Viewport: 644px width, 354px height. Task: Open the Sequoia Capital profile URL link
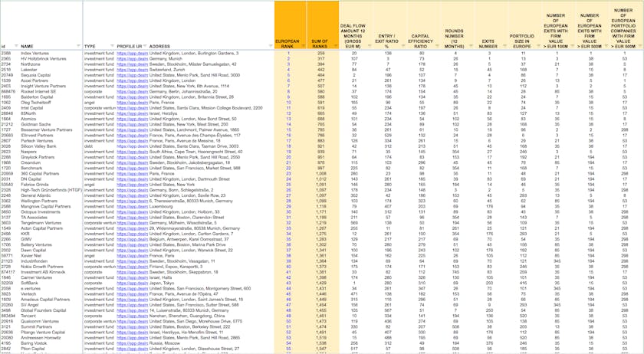click(x=131, y=75)
